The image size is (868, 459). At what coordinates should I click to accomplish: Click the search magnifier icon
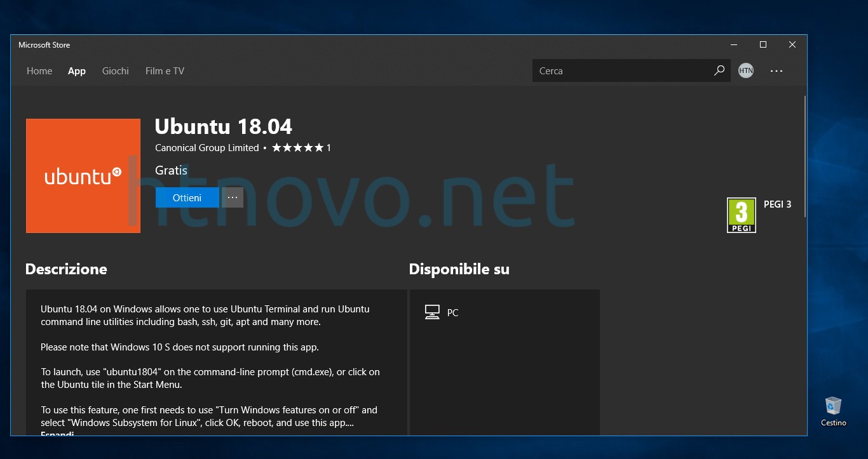(x=719, y=70)
